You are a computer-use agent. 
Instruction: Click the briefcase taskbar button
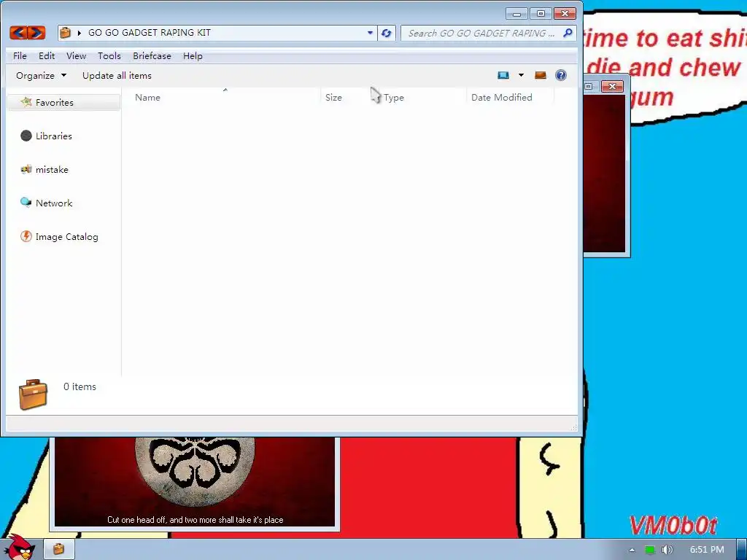[59, 549]
